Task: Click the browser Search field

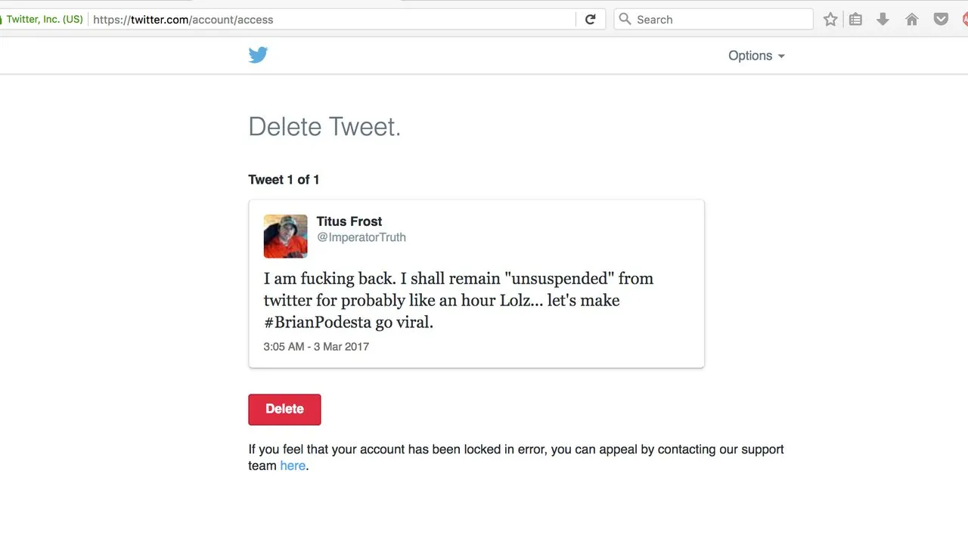Action: tap(713, 20)
